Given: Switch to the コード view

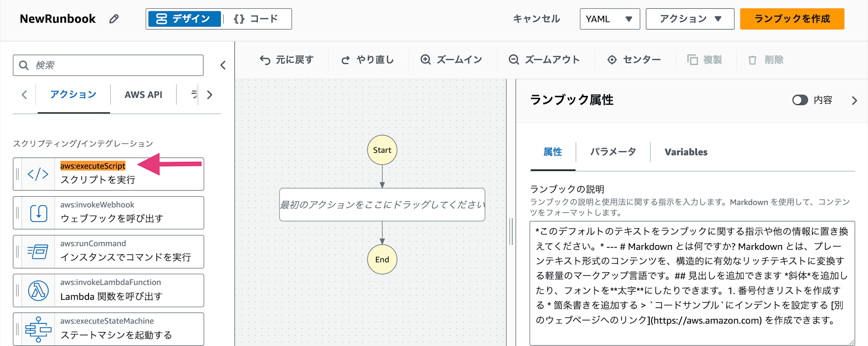Looking at the screenshot, I should [x=256, y=19].
